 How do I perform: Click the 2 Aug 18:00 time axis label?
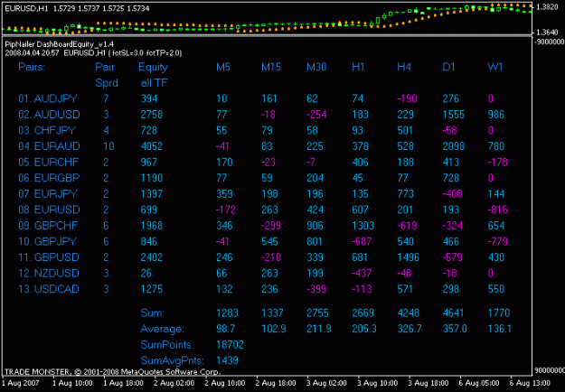(276, 383)
